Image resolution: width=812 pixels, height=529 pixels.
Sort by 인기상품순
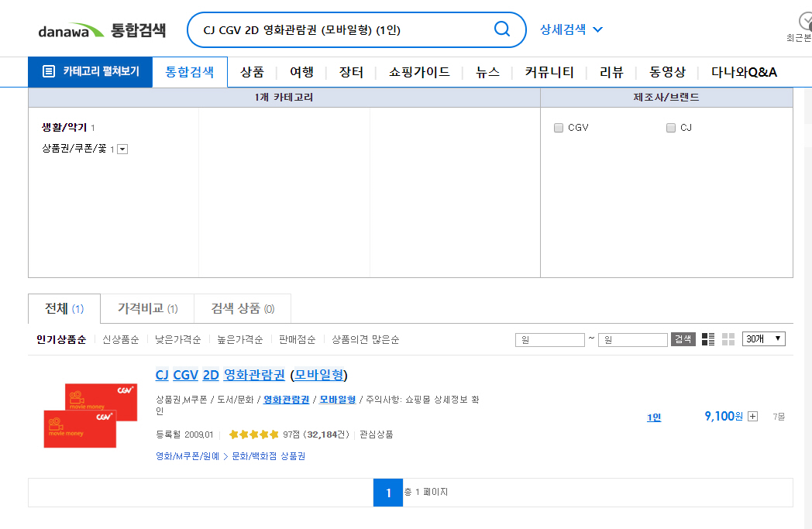(61, 339)
